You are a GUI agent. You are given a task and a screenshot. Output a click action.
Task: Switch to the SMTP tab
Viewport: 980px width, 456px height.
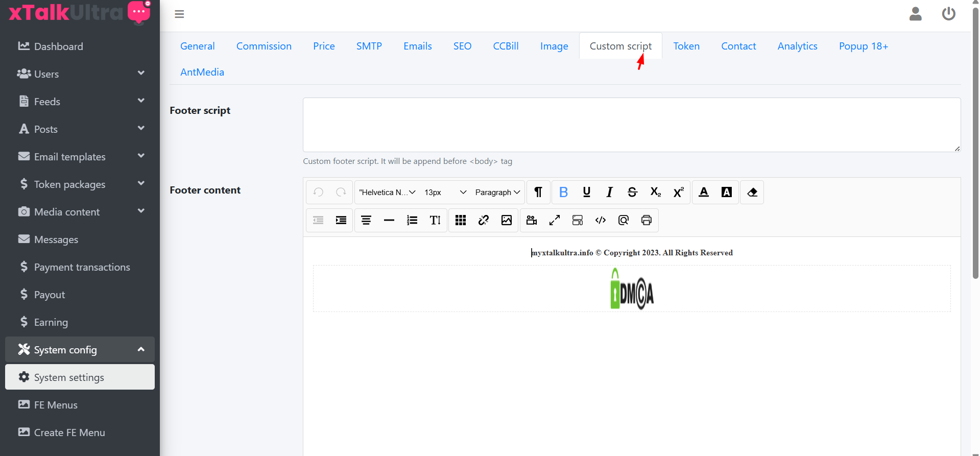[x=369, y=46]
